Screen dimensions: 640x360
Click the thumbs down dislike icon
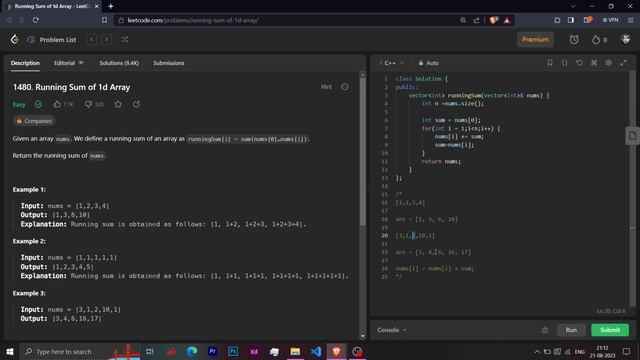88,104
